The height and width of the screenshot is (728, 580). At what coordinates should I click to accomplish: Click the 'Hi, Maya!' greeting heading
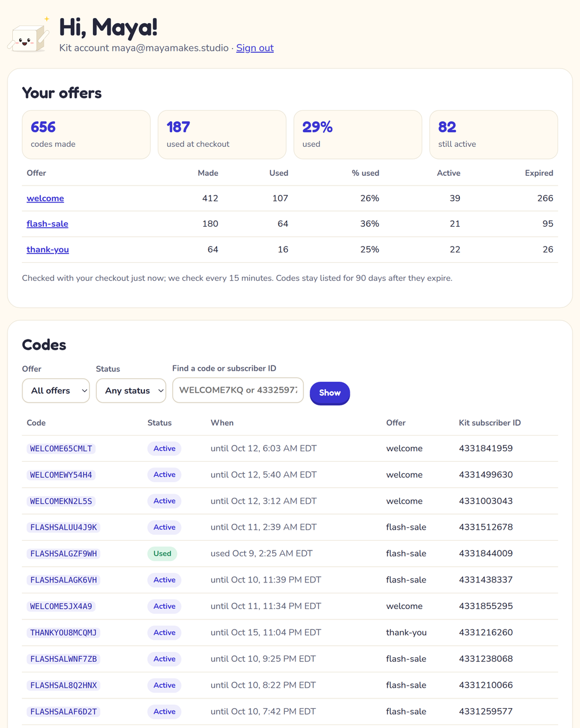(x=108, y=27)
